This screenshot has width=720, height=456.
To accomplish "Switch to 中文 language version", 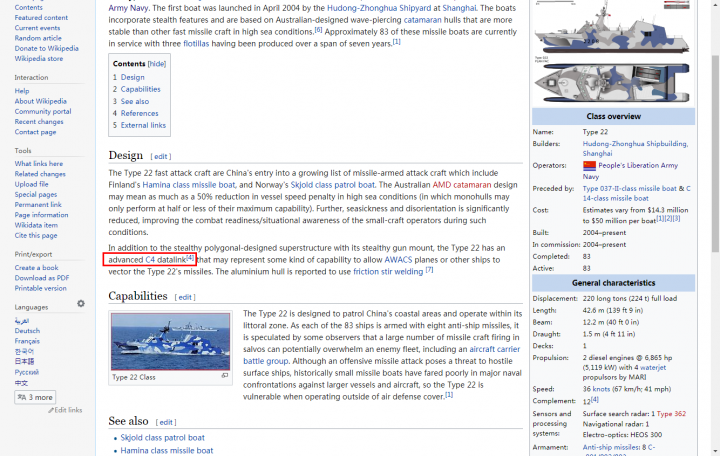I will [x=21, y=383].
